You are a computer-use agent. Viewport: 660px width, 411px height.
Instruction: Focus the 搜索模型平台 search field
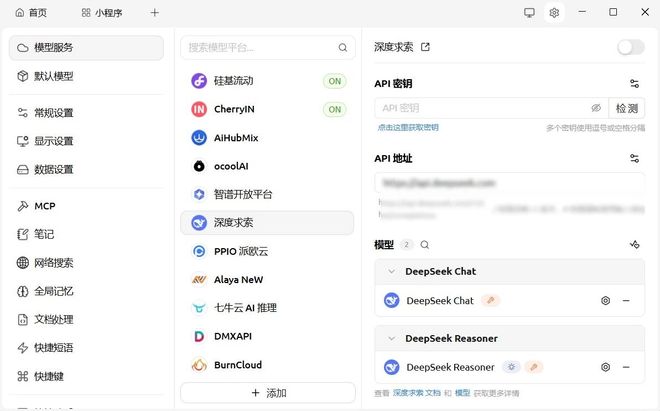click(x=268, y=48)
